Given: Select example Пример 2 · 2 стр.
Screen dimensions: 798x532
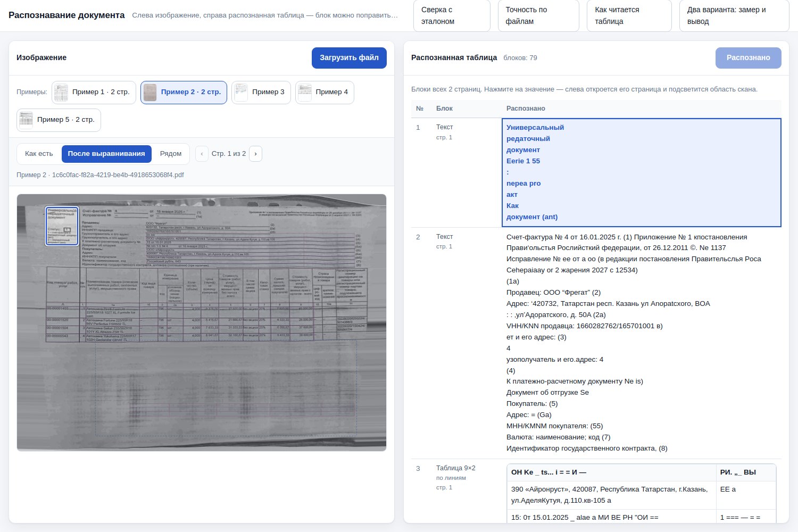Looking at the screenshot, I should [184, 92].
